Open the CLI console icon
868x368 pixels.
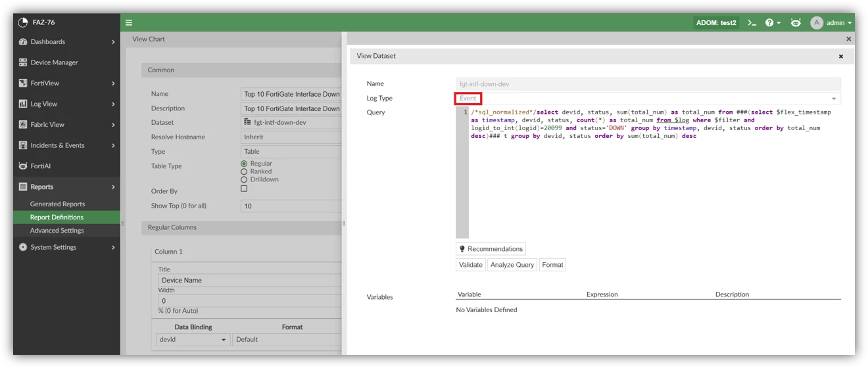752,22
